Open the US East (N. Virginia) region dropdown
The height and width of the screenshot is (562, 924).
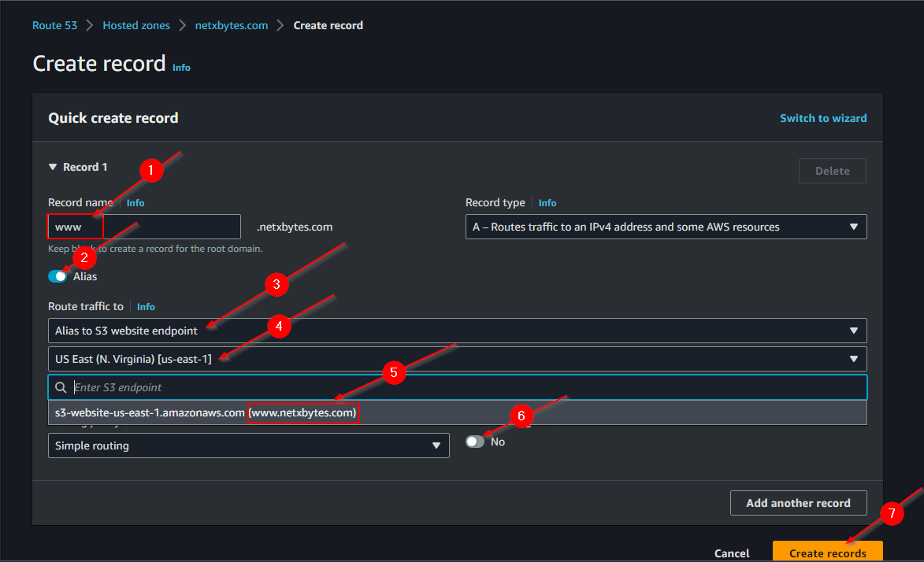[x=457, y=359]
